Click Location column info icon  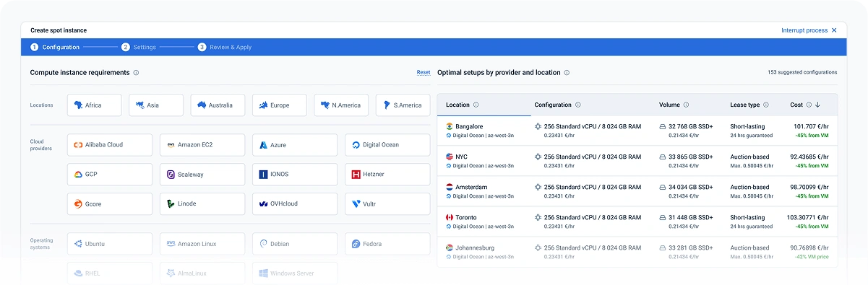click(476, 105)
